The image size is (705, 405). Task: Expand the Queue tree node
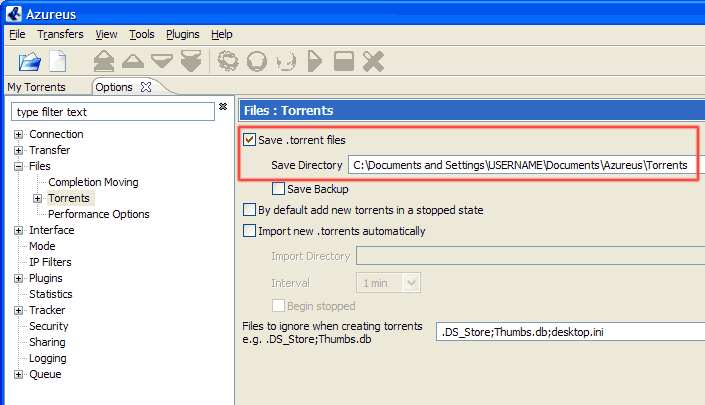18,374
